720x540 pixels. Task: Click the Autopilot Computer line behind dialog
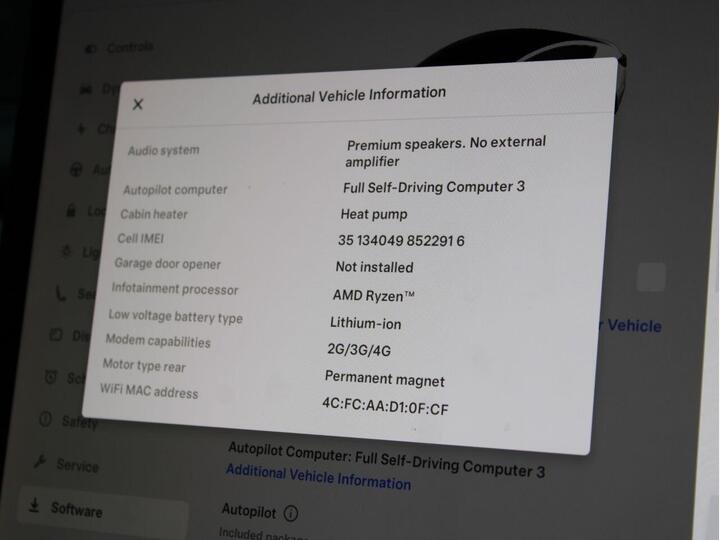pyautogui.click(x=387, y=460)
